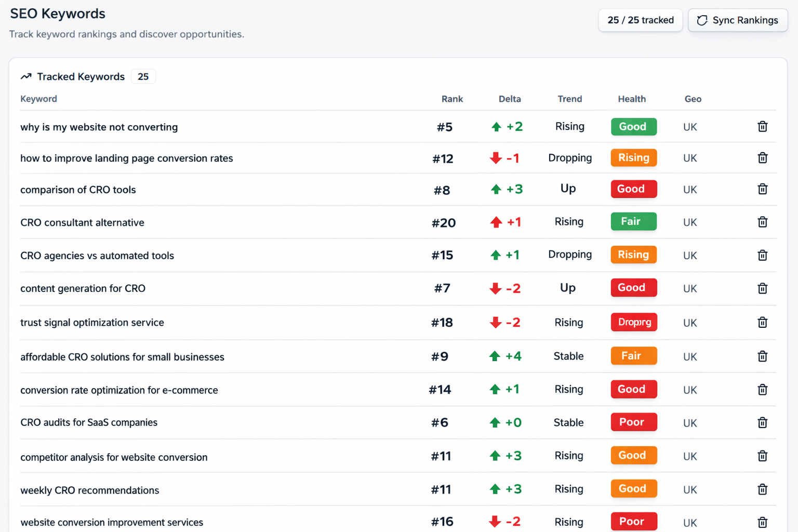
Task: Click the trash icon for 'CRO consultant alternative'
Action: (762, 222)
